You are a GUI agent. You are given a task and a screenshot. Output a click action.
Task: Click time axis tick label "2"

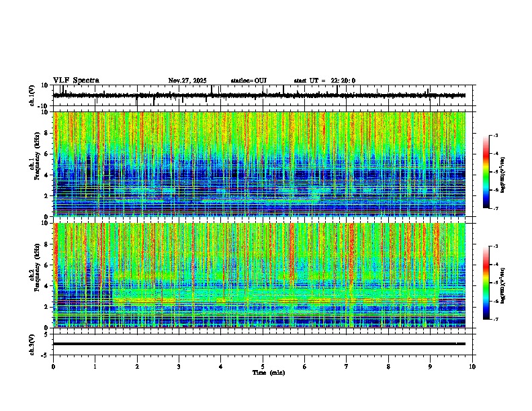[x=137, y=367]
